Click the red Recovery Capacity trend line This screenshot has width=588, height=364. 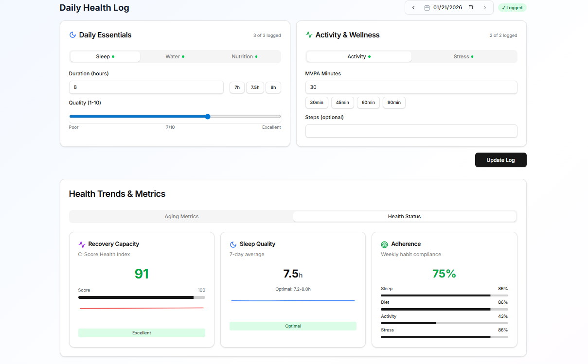142,308
